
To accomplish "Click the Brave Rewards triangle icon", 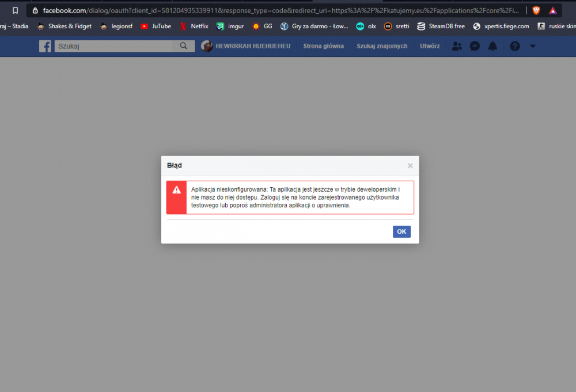I will click(x=553, y=10).
